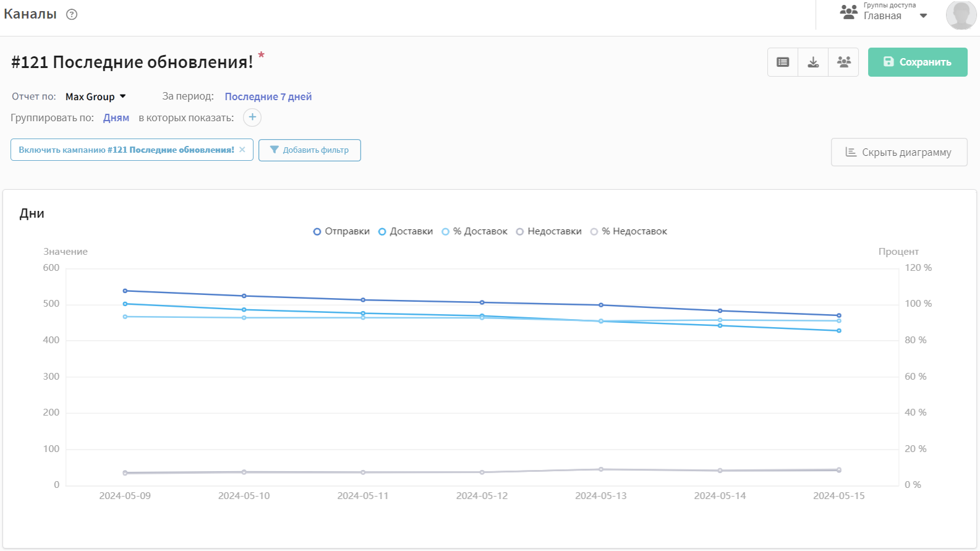Click the Сохранить button

pyautogui.click(x=918, y=62)
